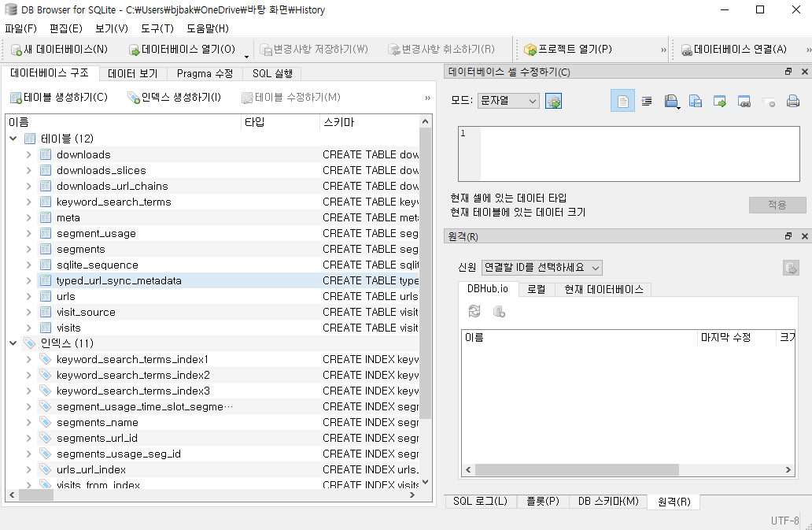Click the open in external application icon
The height and width of the screenshot is (530, 812).
coord(720,101)
